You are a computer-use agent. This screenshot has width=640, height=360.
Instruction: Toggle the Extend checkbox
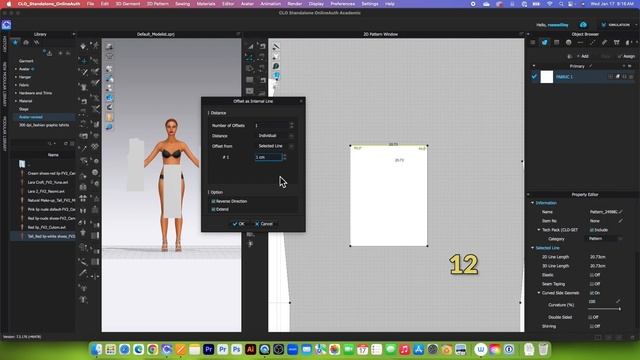pos(213,209)
